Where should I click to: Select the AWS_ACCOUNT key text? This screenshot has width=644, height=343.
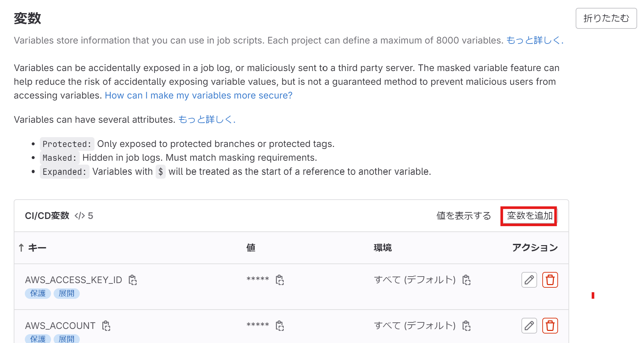[60, 326]
